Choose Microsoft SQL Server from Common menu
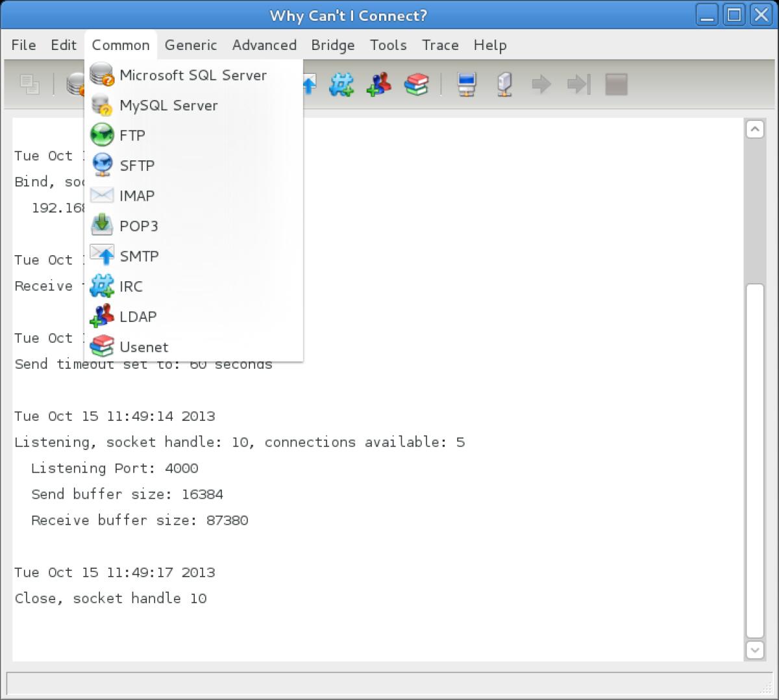This screenshot has width=779, height=700. 193,75
